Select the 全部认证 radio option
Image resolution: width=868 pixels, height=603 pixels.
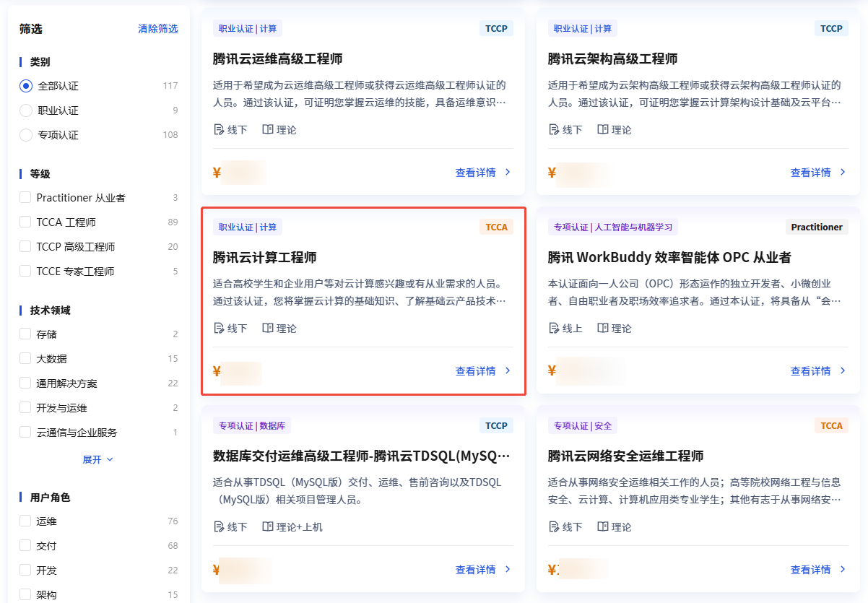[x=26, y=86]
